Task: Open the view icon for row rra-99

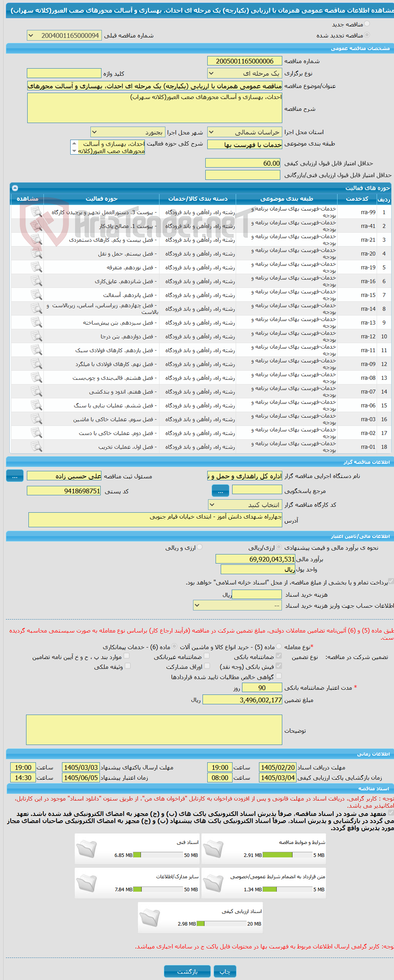Action: (x=36, y=212)
